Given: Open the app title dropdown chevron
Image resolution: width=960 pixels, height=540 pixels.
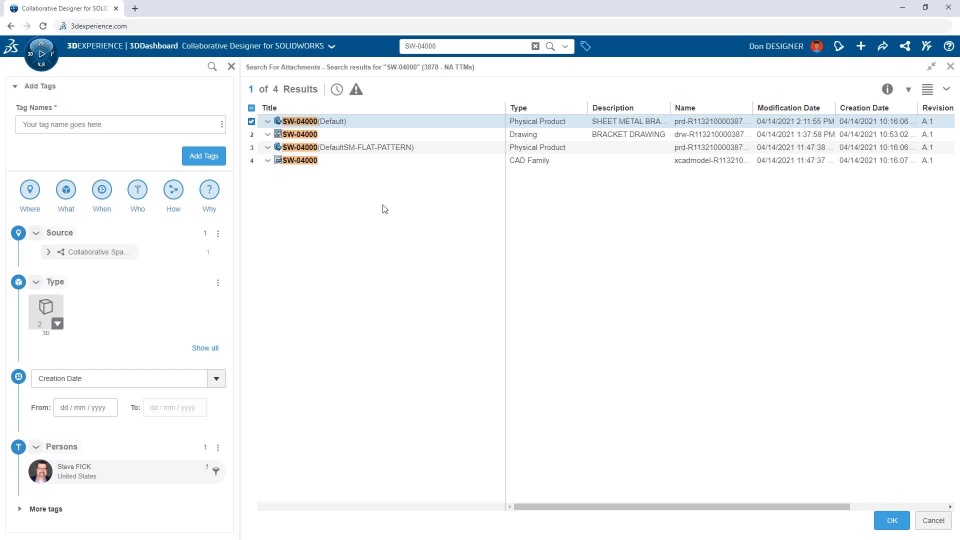Looking at the screenshot, I should tap(331, 47).
